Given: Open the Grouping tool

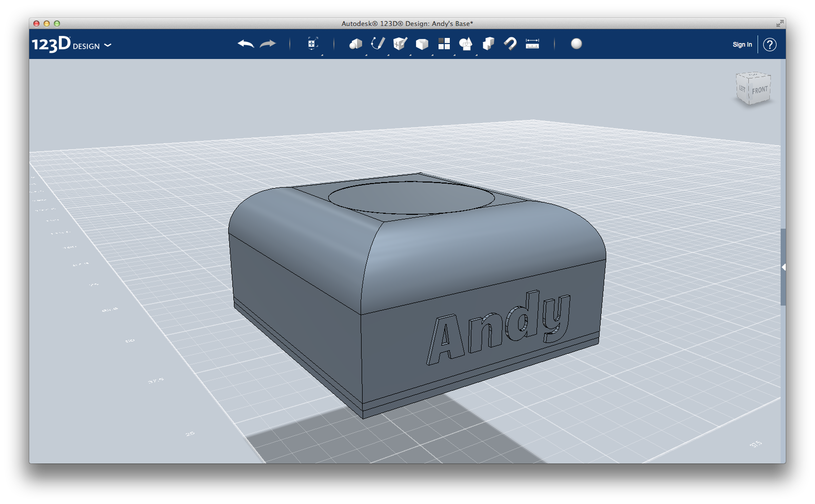Looking at the screenshot, I should point(466,44).
